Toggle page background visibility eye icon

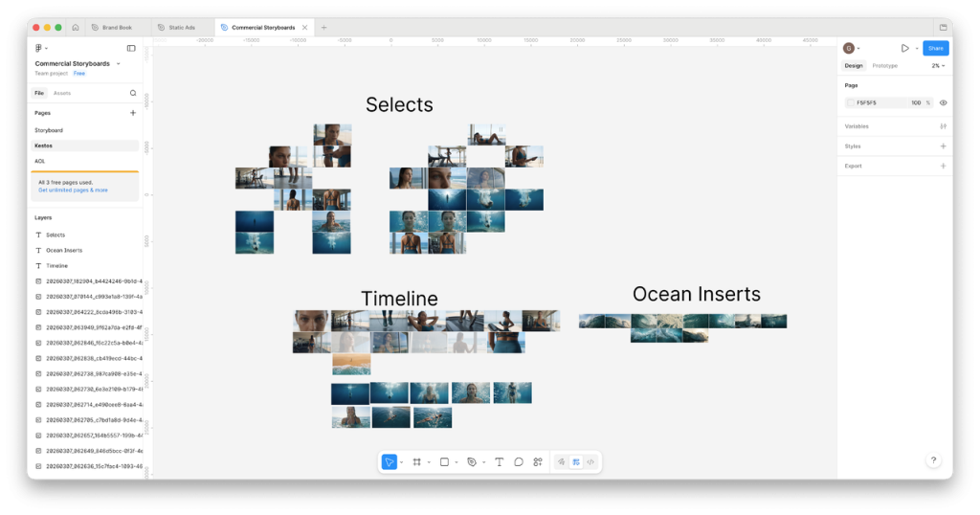click(x=943, y=102)
